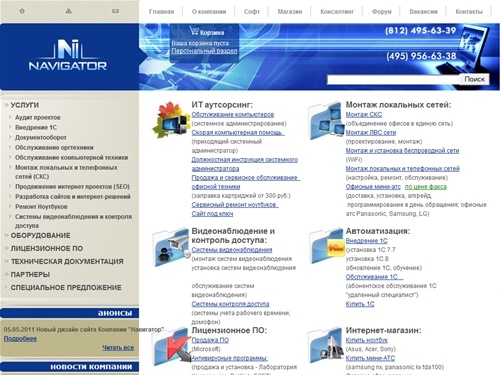500x375 pixels.
Task: Open the Продажа ПО link
Action: [210, 340]
